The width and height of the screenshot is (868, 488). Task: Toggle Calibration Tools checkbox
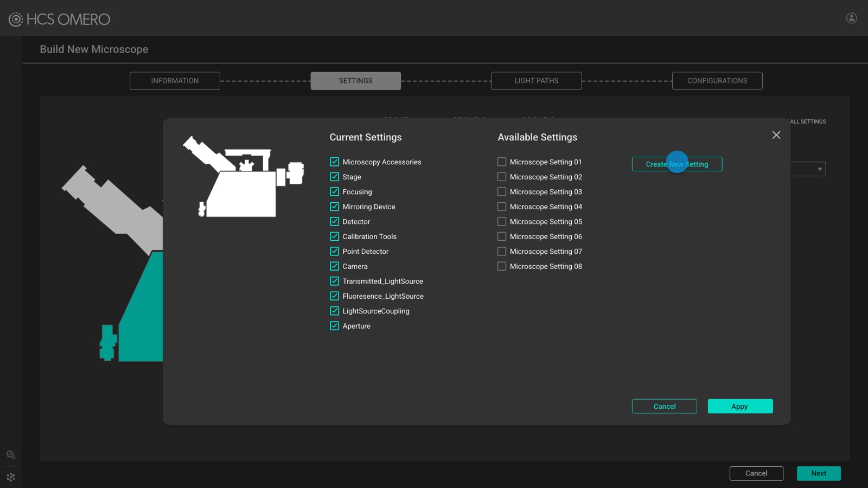coord(334,236)
